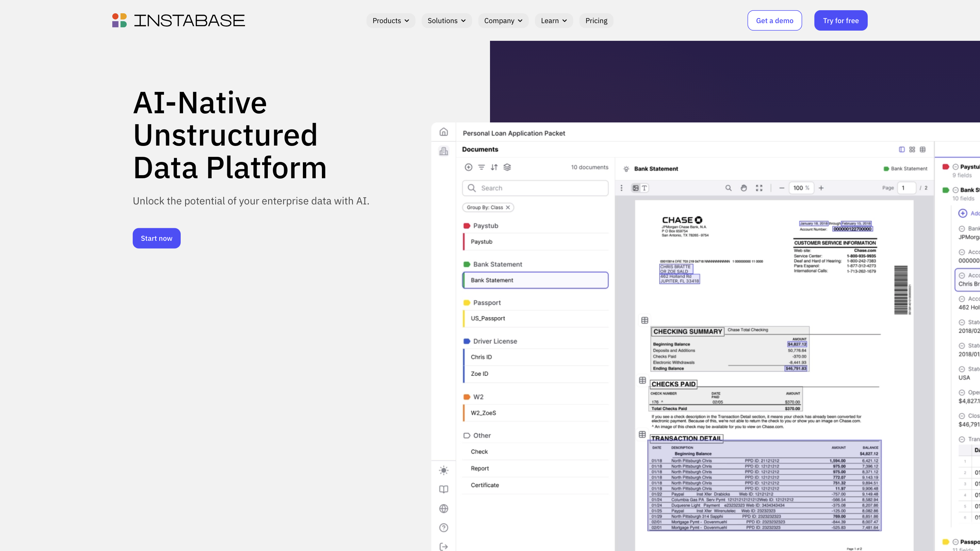Click the layers stack icon
This screenshot has width=980, height=551.
click(507, 167)
